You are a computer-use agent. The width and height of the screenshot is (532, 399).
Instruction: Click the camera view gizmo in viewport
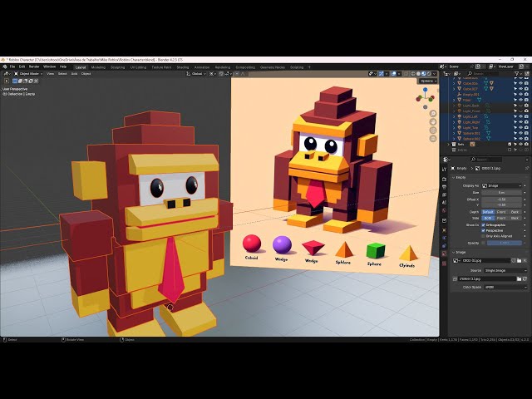pyautogui.click(x=433, y=131)
